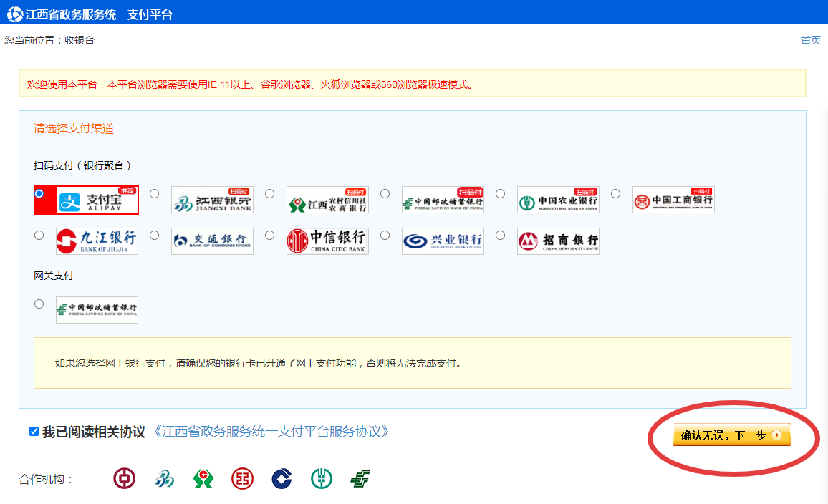Click label 网关支付
This screenshot has width=828, height=504.
pos(54,276)
